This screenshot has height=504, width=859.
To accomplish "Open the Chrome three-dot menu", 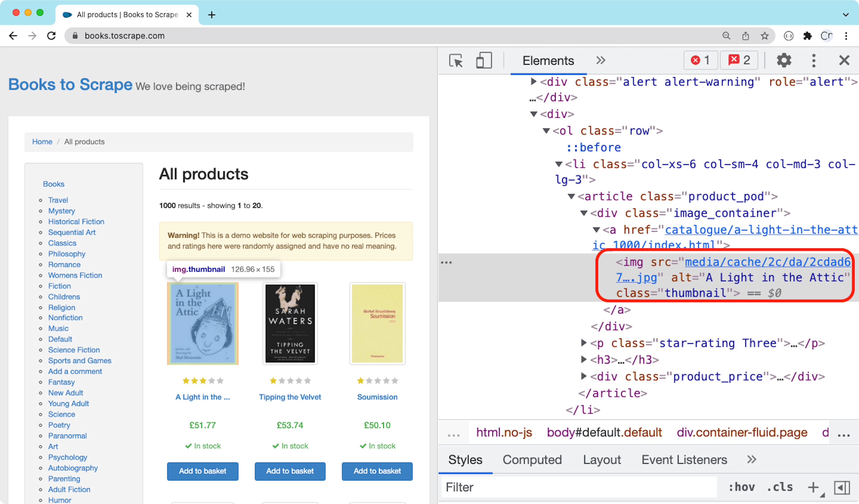I will click(846, 36).
